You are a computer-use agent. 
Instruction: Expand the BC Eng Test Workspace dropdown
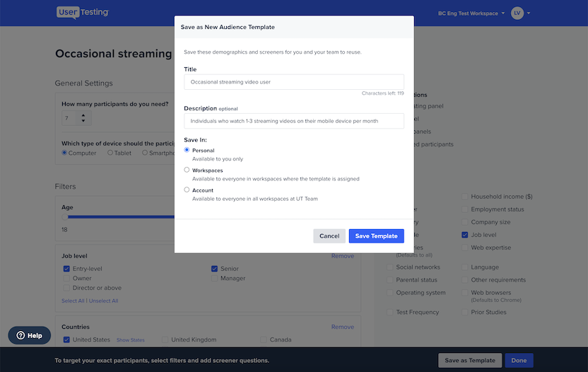pos(471,13)
